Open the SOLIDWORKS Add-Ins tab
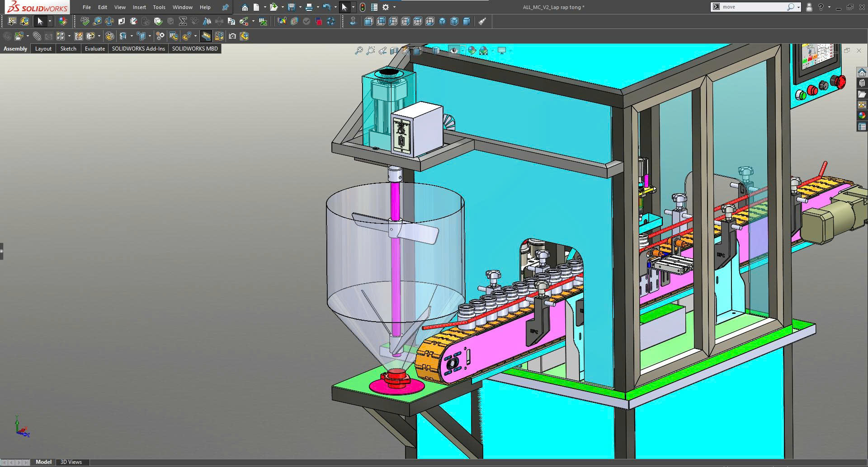 click(138, 49)
